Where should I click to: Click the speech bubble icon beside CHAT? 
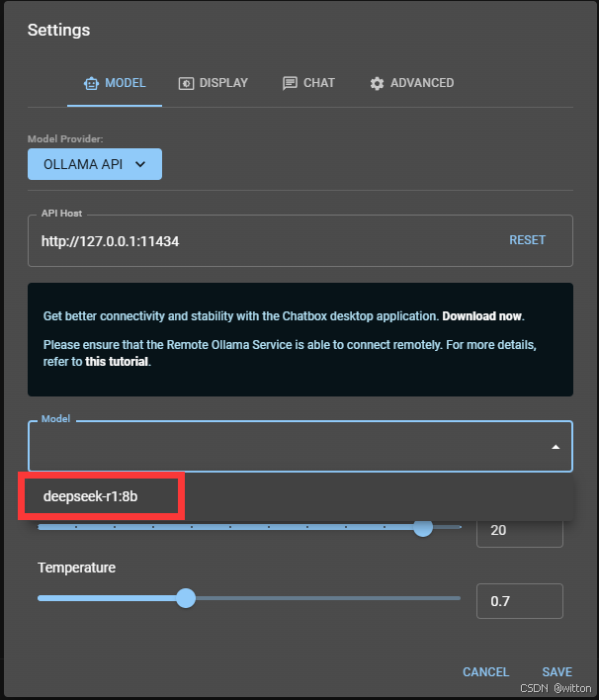pyautogui.click(x=290, y=83)
